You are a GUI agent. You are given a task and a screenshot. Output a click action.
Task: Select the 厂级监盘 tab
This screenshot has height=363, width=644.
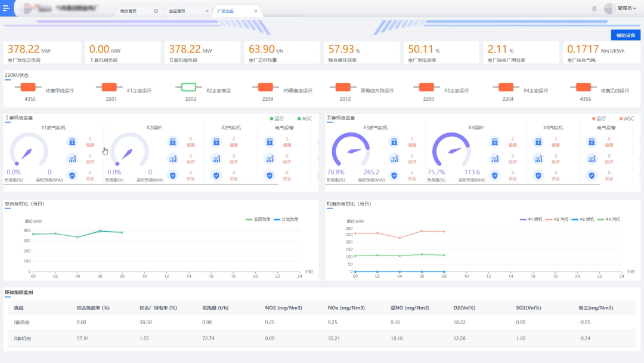225,11
